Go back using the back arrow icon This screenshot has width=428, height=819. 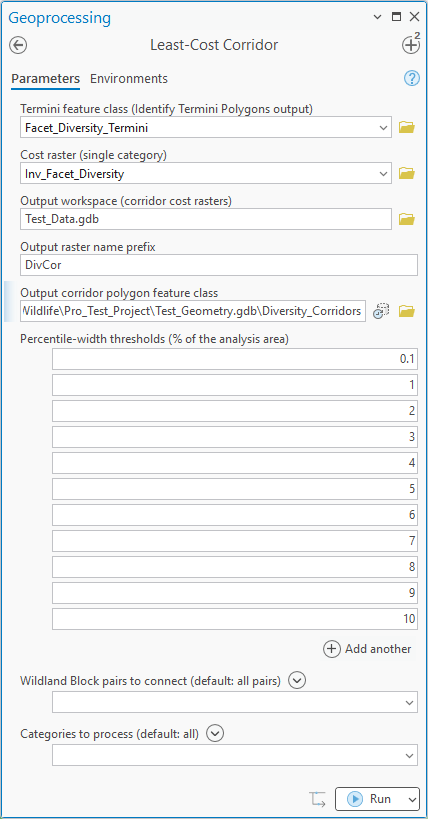18,45
